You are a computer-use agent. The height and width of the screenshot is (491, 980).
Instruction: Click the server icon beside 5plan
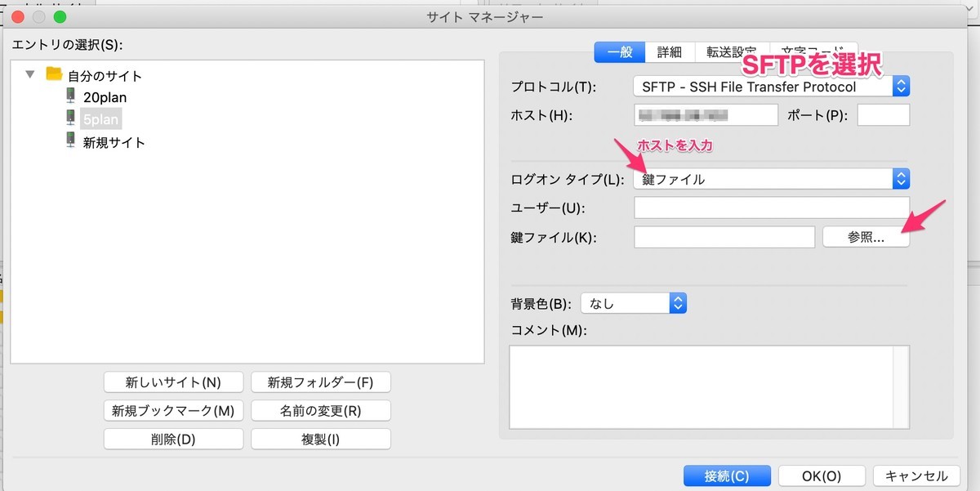[x=71, y=118]
